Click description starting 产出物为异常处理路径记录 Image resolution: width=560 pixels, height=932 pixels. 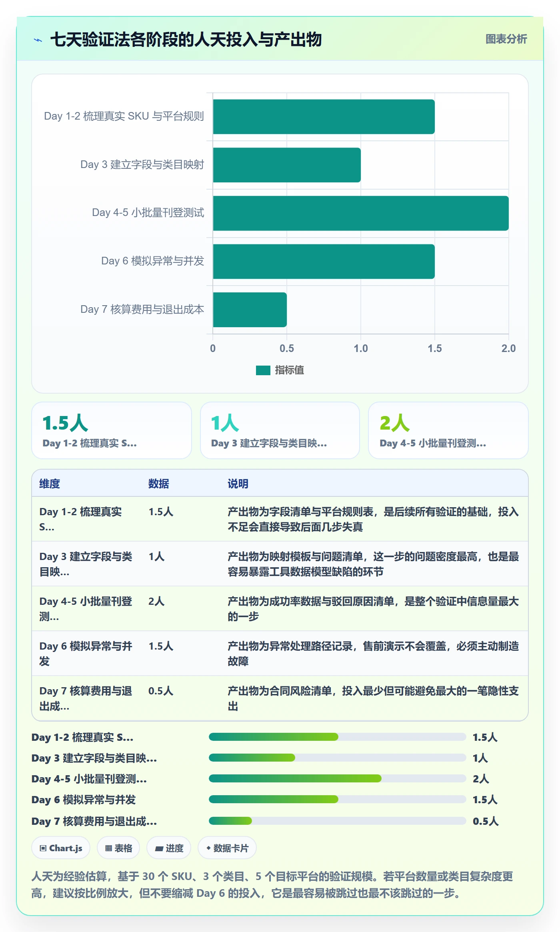coord(373,654)
